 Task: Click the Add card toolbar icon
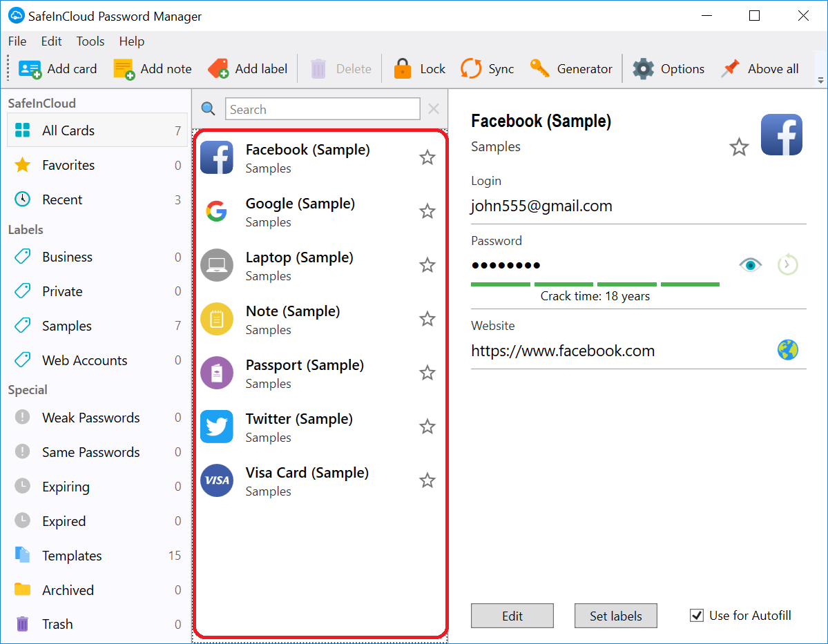pyautogui.click(x=30, y=69)
